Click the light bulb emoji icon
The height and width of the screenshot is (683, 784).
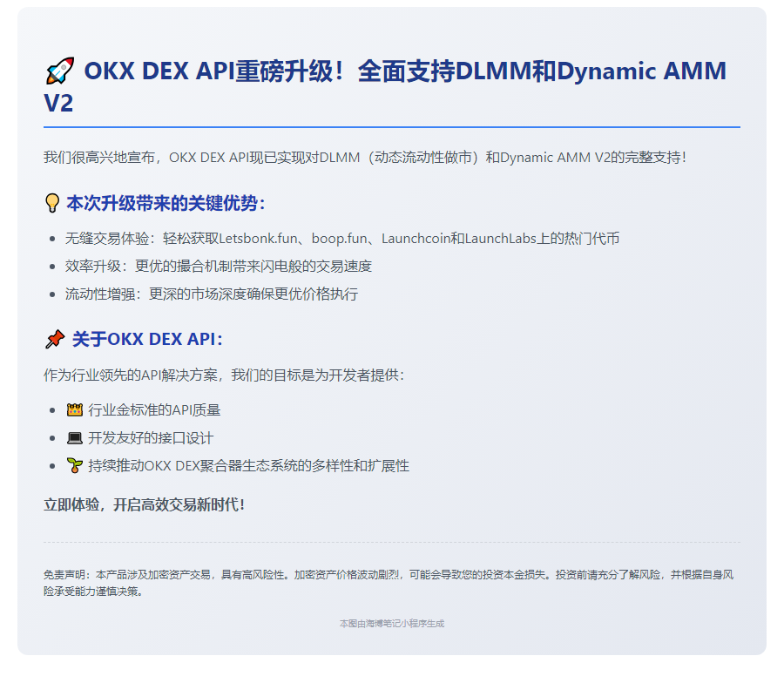click(52, 203)
